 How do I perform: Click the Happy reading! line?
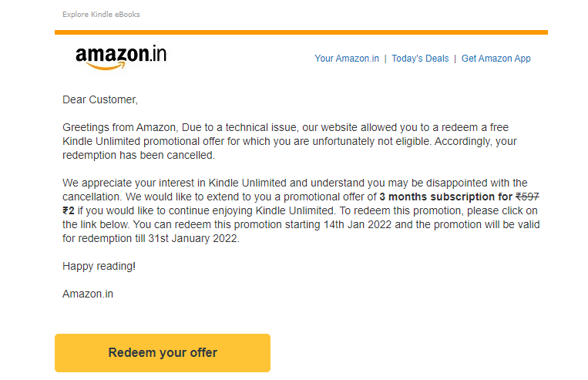coord(99,266)
